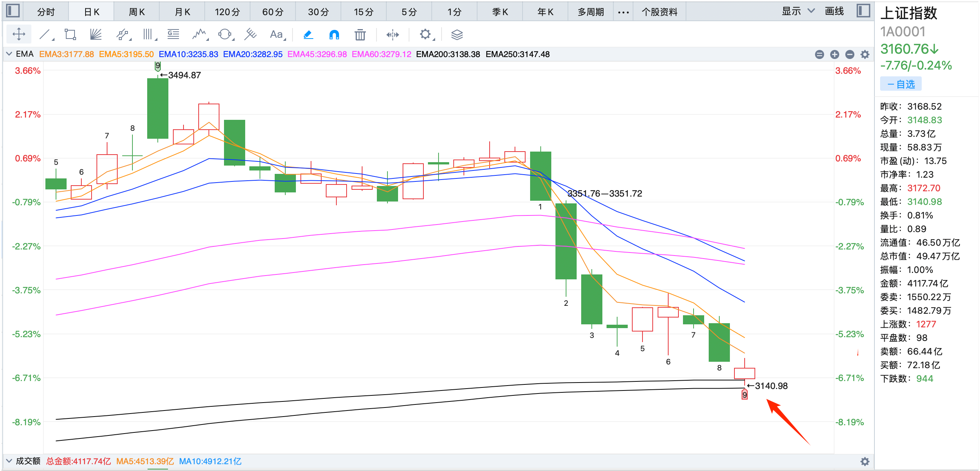
Task: Toggle the right side panel icon
Action: point(863,11)
